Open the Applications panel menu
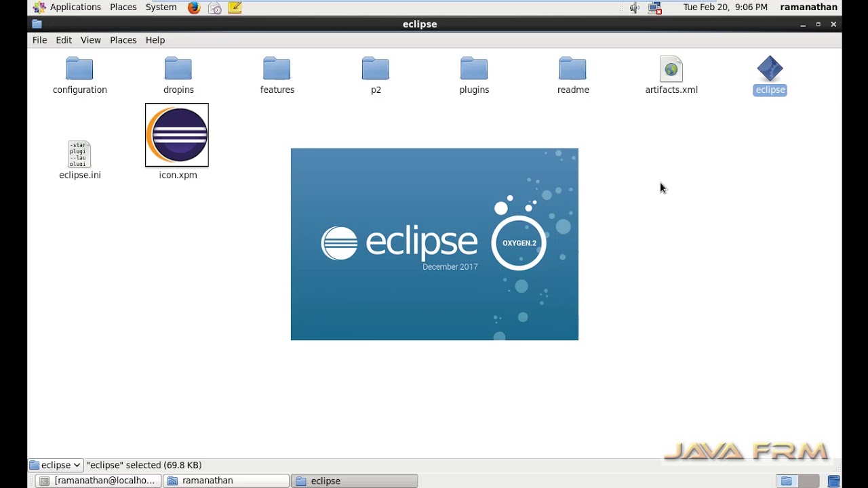The height and width of the screenshot is (488, 868). click(x=67, y=7)
